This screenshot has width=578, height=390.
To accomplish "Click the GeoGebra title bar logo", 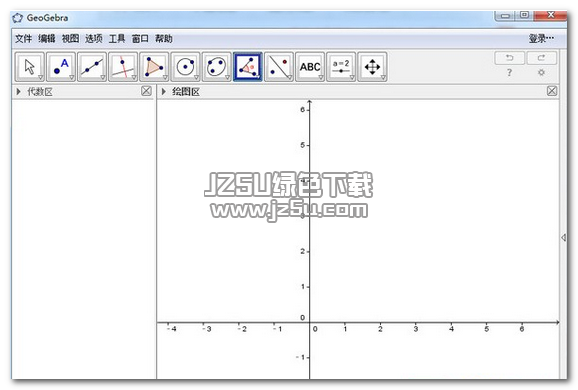I will click(17, 18).
